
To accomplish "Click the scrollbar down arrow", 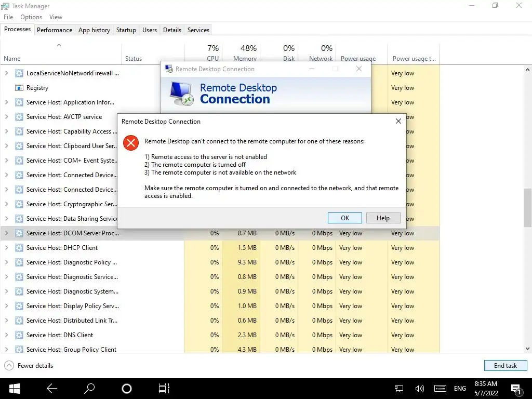I will coord(527,349).
